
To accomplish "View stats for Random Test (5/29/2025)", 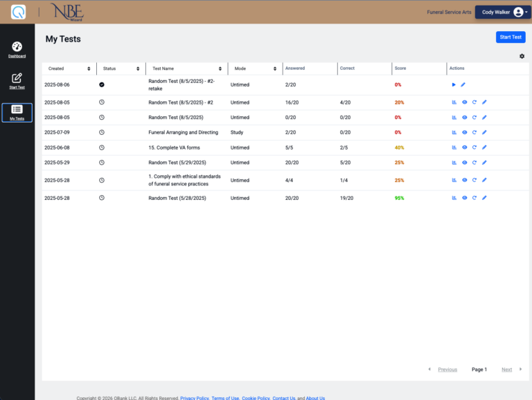I will click(x=454, y=163).
